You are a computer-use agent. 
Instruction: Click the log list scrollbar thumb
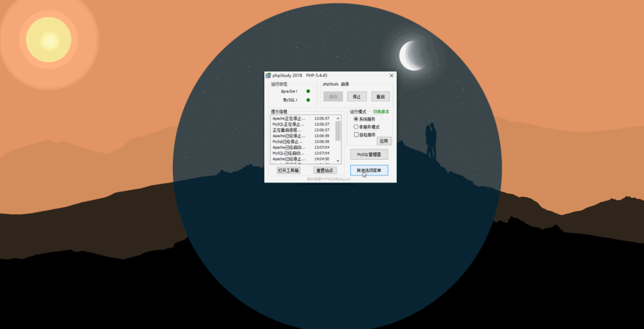click(x=338, y=131)
